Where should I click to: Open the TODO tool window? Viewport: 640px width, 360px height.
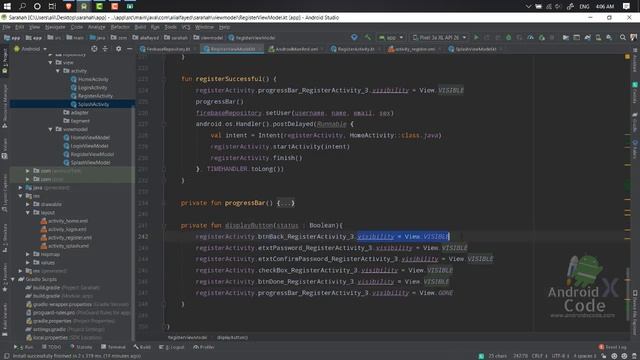(51, 347)
